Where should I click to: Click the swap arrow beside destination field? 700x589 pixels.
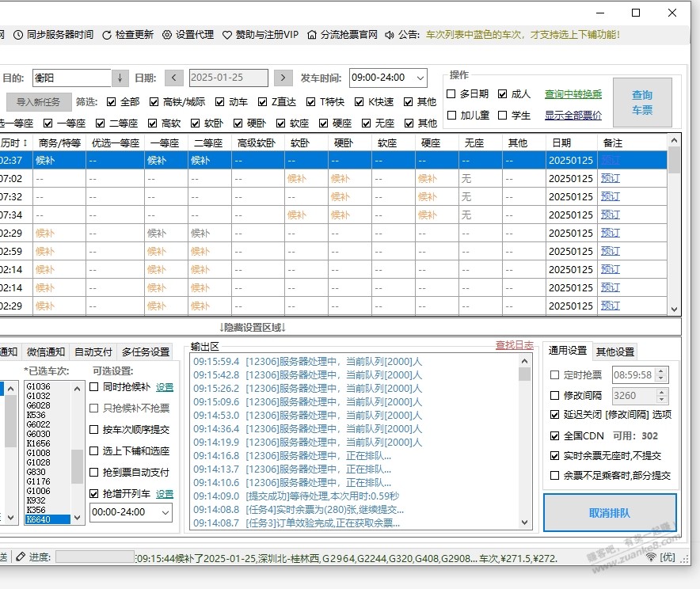(120, 78)
